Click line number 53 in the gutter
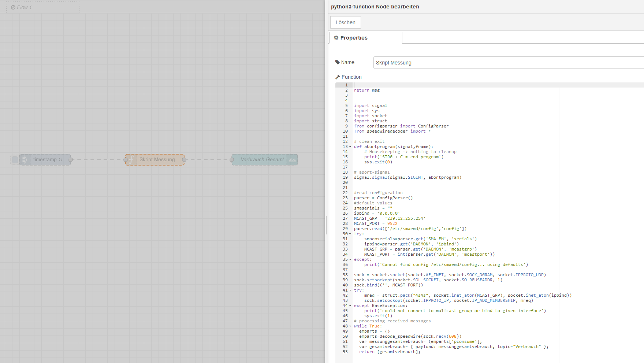The height and width of the screenshot is (363, 644). tap(345, 352)
